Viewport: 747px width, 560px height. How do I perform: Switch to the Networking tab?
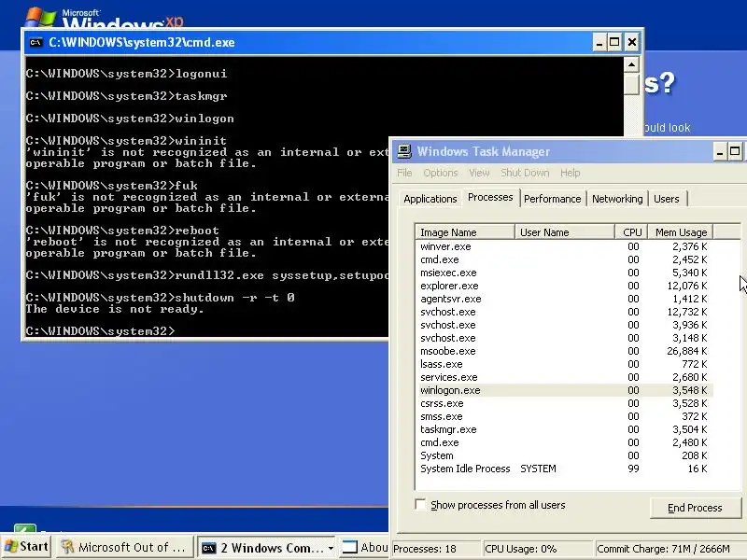coord(617,199)
